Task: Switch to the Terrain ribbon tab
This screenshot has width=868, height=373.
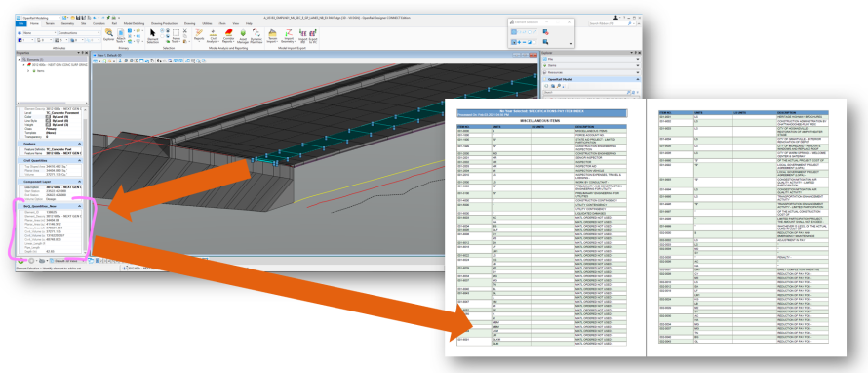Action: [x=50, y=23]
